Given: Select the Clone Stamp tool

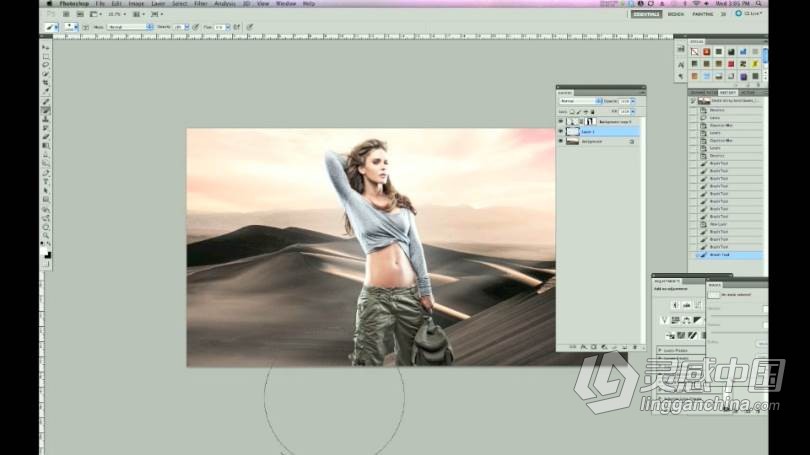Looking at the screenshot, I should [x=46, y=119].
